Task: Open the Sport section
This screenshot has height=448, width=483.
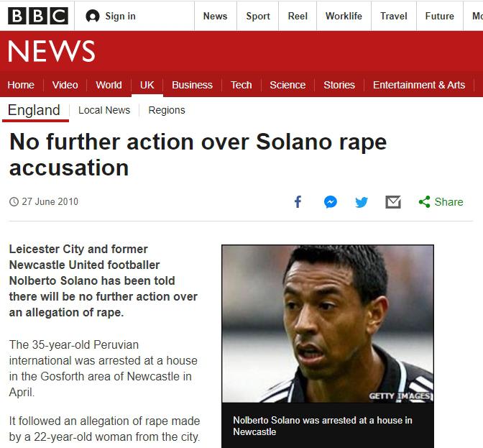Action: coord(258,16)
